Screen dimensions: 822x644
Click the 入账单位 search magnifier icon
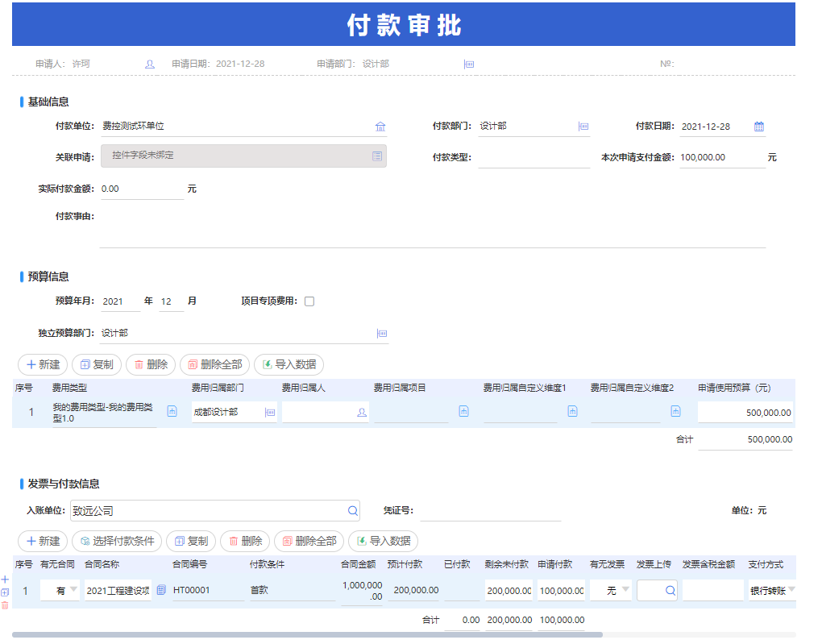(353, 511)
